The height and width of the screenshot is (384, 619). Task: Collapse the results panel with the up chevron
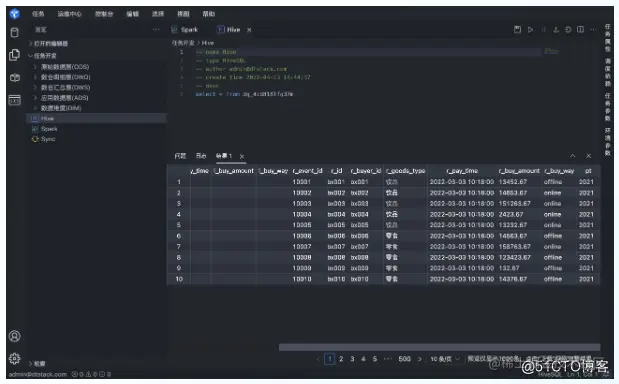pos(572,156)
